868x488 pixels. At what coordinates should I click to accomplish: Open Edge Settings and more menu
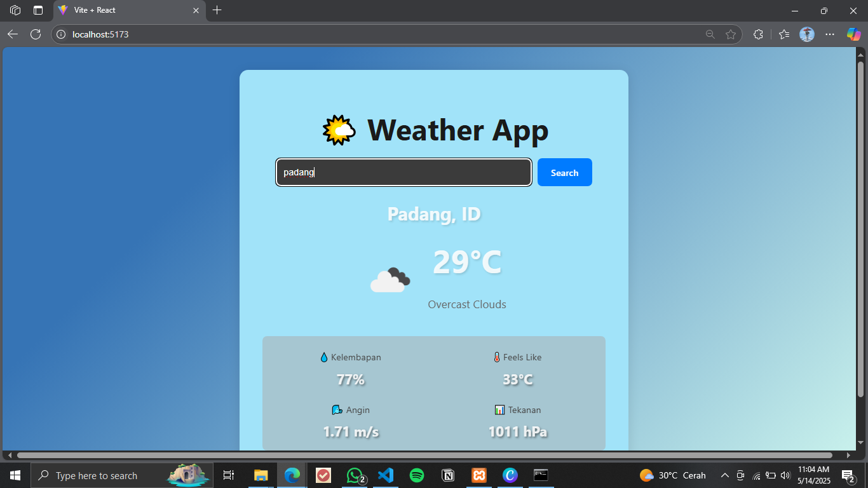830,34
